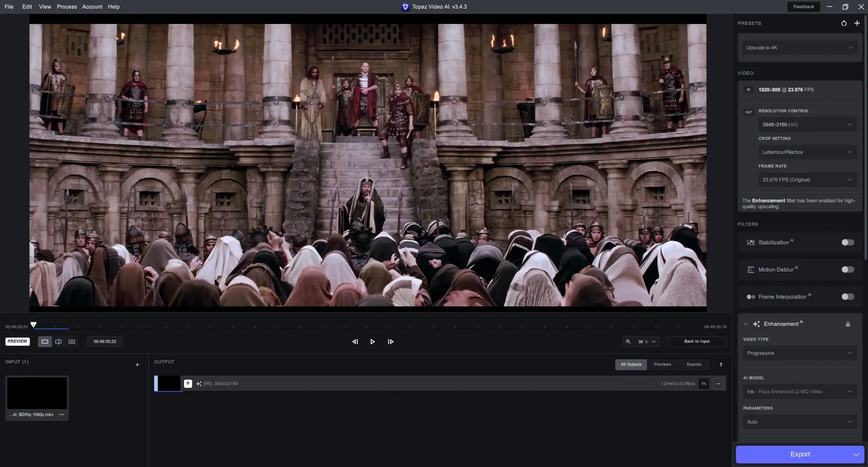Open the Parameters Auto dropdown
The image size is (868, 467).
point(800,422)
